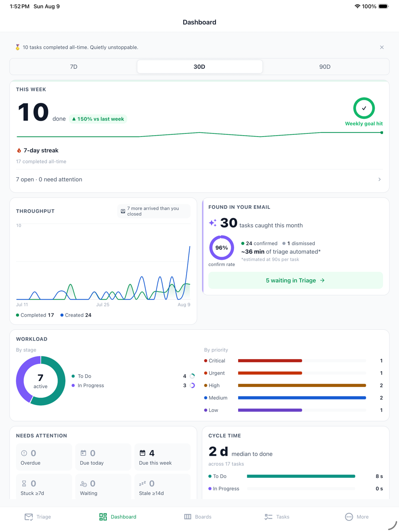Click the In Progress cycle time row
The width and height of the screenshot is (399, 532).
[296, 489]
